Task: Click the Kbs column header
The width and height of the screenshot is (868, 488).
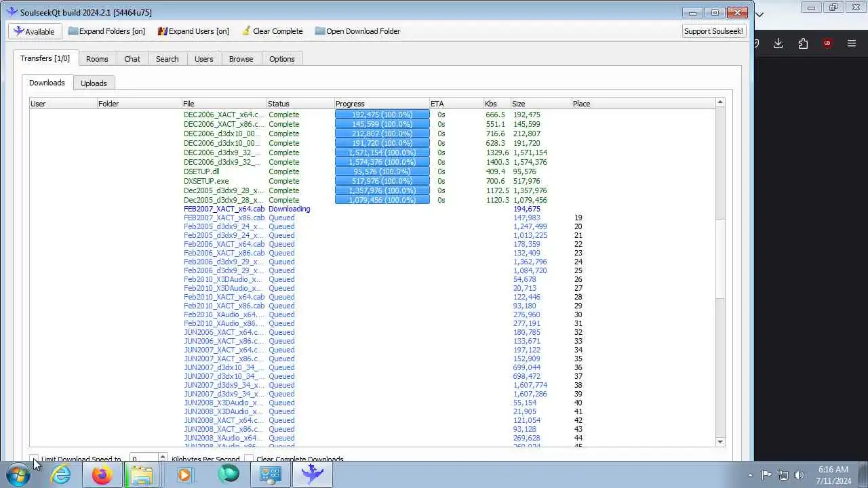Action: pos(497,104)
